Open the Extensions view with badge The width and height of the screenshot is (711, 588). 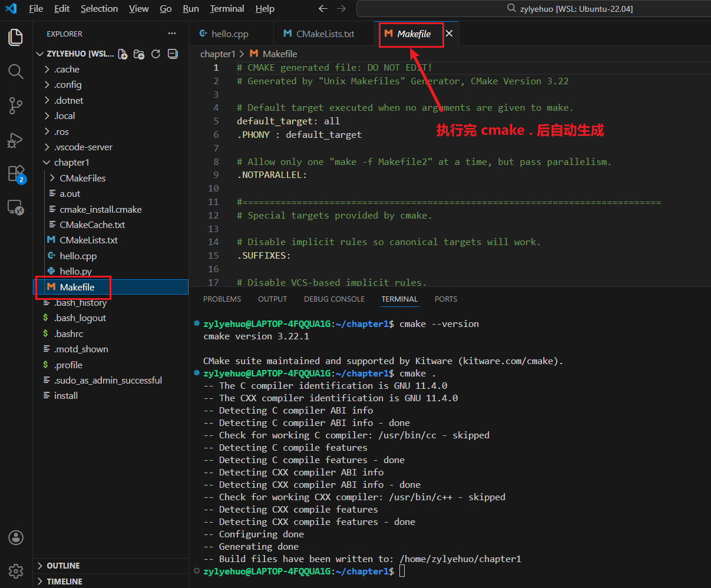tap(16, 174)
